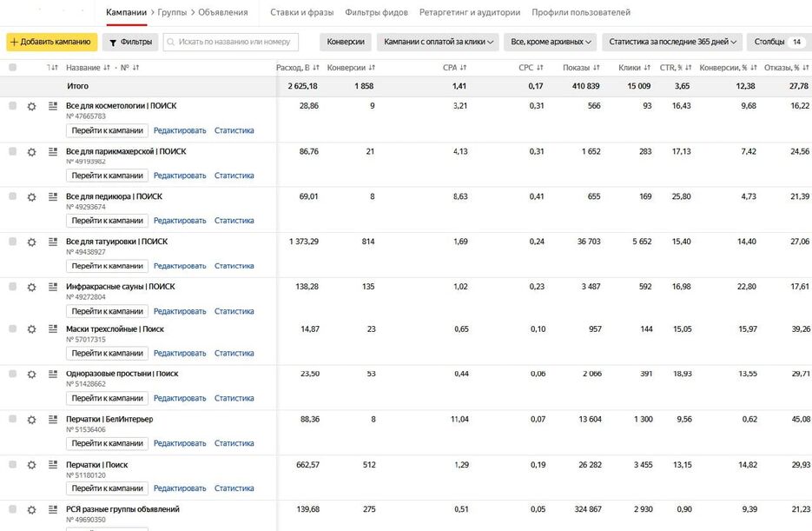Open gear menu for Маски трехслойные campaign
This screenshot has height=531, width=812.
click(31, 329)
